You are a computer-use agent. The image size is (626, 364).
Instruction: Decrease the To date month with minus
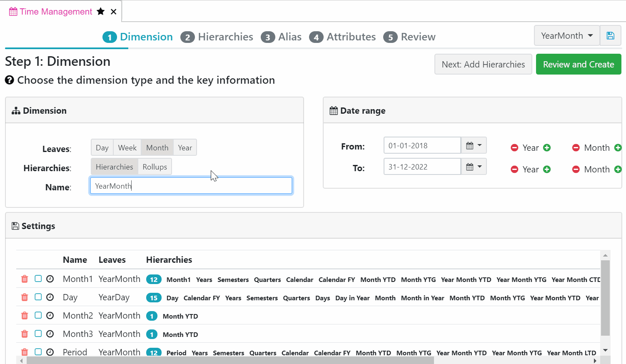576,170
